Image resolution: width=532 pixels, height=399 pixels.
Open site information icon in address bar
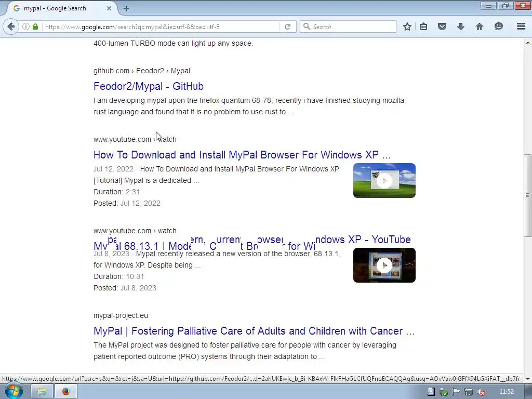coord(26,26)
